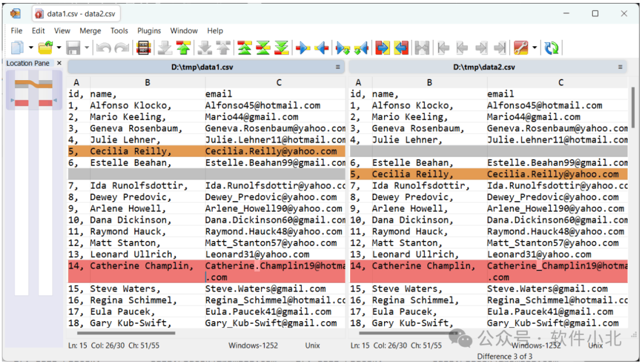Click the Previous Conflict gray icon
This screenshot has height=364, width=642.
tap(223, 48)
